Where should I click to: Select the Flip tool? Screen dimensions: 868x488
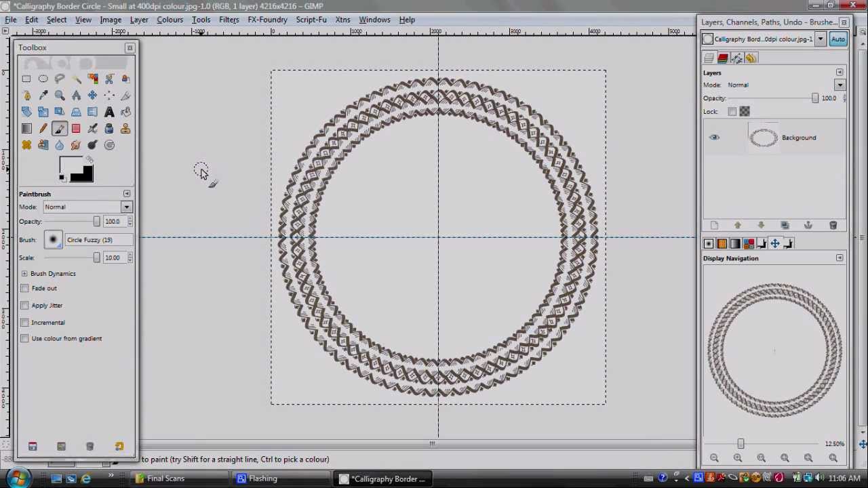click(x=93, y=112)
